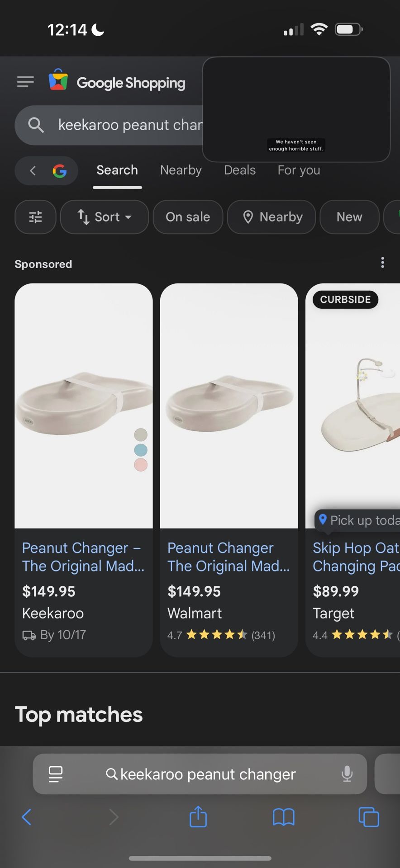Open Keekaroo Peanut Changer product link

pyautogui.click(x=83, y=557)
